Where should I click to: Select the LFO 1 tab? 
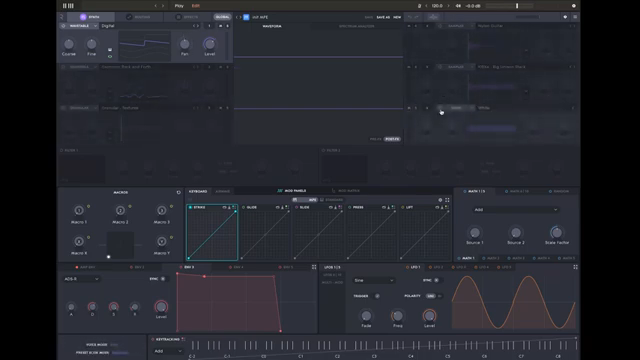click(413, 267)
